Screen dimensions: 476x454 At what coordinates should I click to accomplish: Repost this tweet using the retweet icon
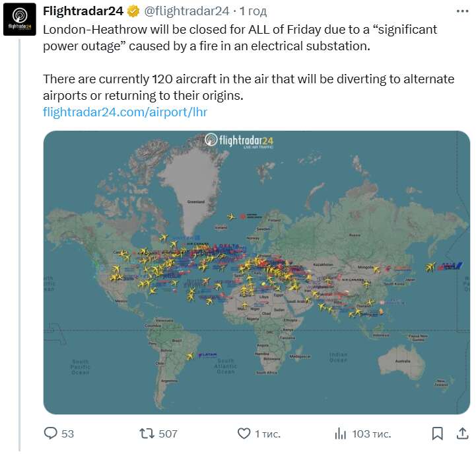[147, 434]
